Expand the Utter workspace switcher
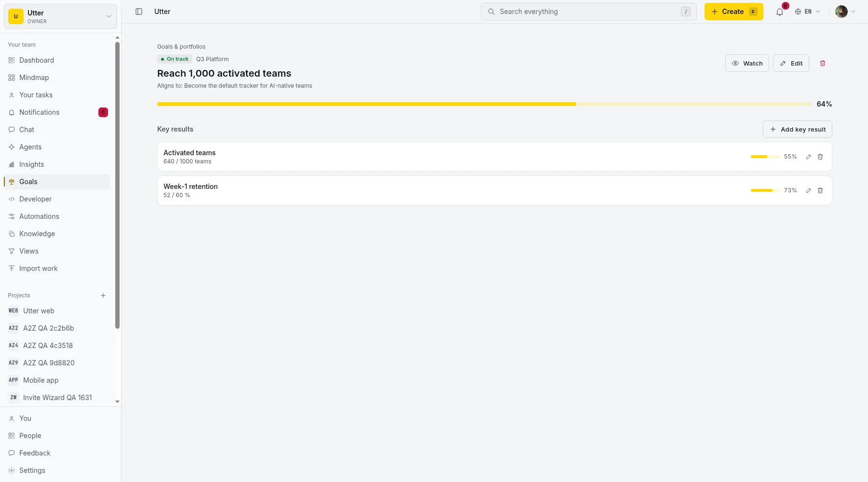Viewport: 868px width, 482px height. click(x=60, y=16)
